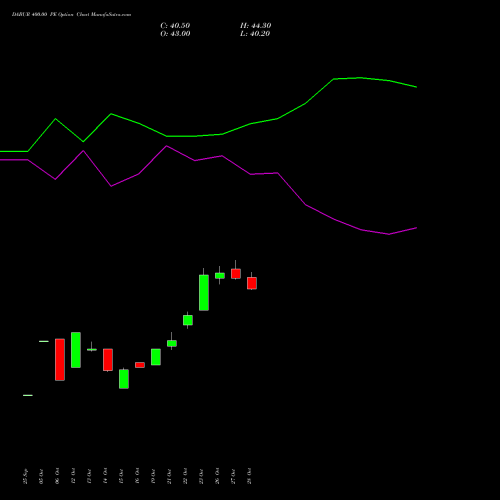Click the 12 Oct date axis label
The image size is (500, 500).
click(x=73, y=476)
